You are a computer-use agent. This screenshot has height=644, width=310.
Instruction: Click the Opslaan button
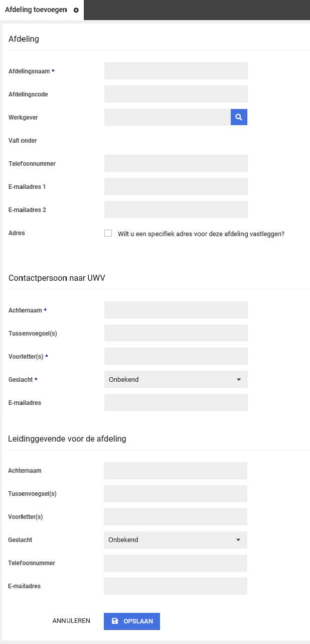132,621
